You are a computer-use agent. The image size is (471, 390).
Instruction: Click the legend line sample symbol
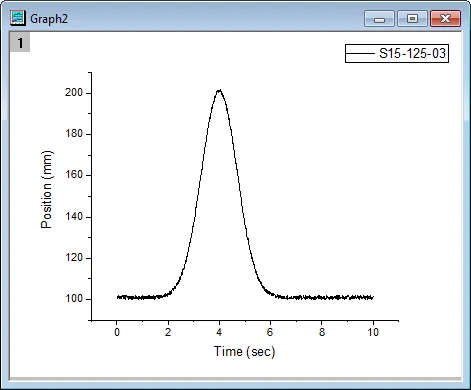[x=360, y=53]
